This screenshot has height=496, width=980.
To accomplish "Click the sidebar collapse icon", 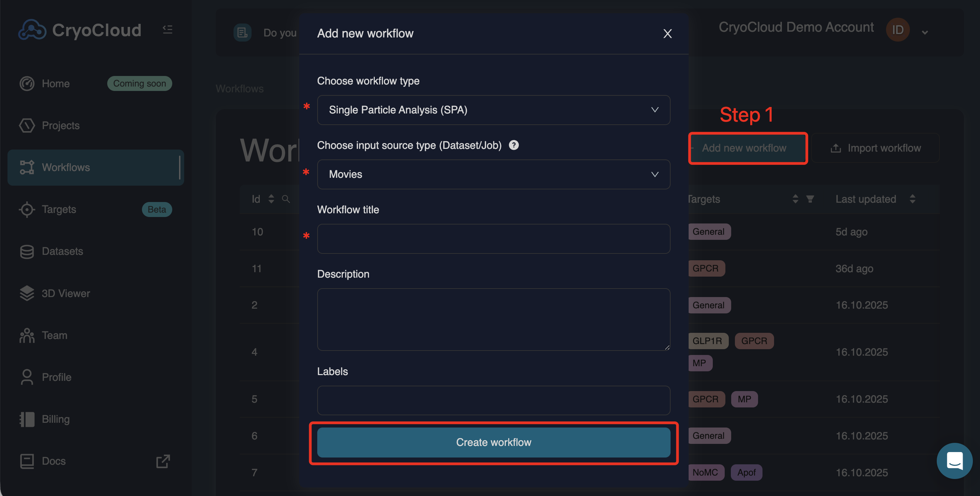I will click(167, 29).
